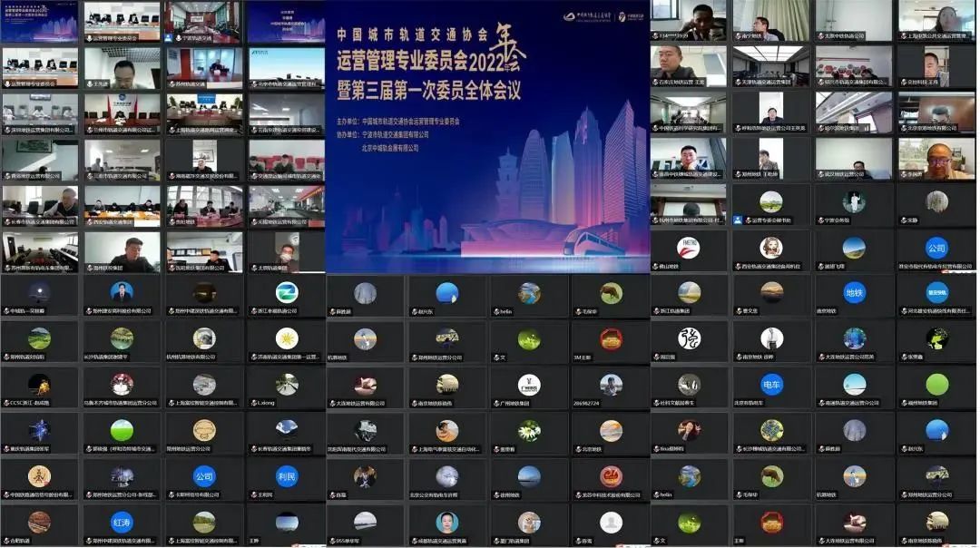The image size is (980, 548).
Task: Select the grey default silhouette avatar
Action: 611,522
